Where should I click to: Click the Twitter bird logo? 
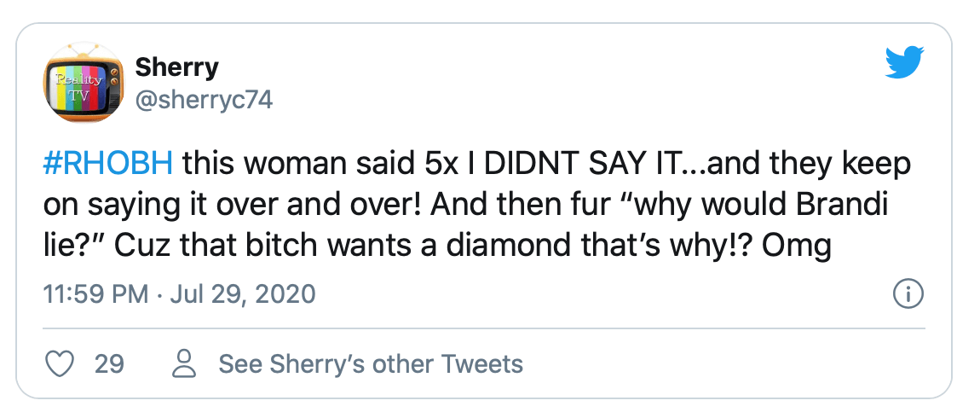tap(905, 63)
